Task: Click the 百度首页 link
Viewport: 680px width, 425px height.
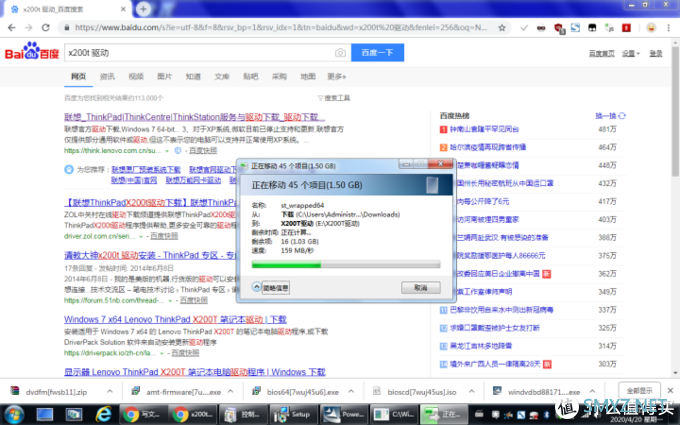Action: point(602,53)
